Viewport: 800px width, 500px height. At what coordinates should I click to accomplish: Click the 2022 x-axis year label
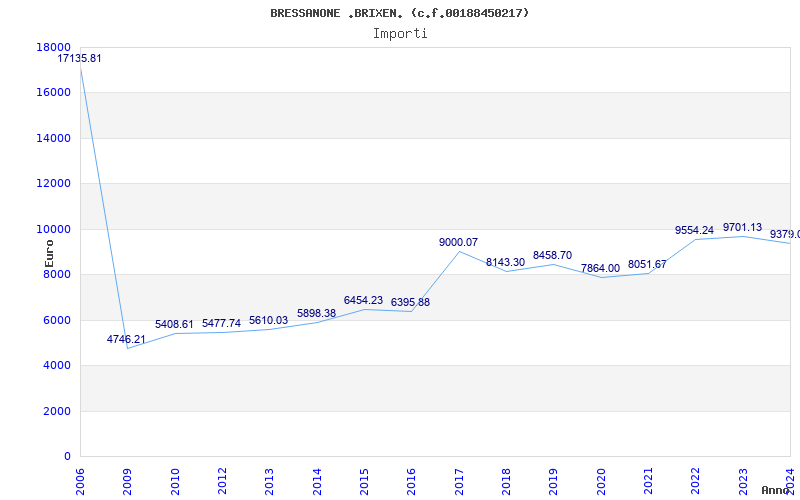point(695,482)
